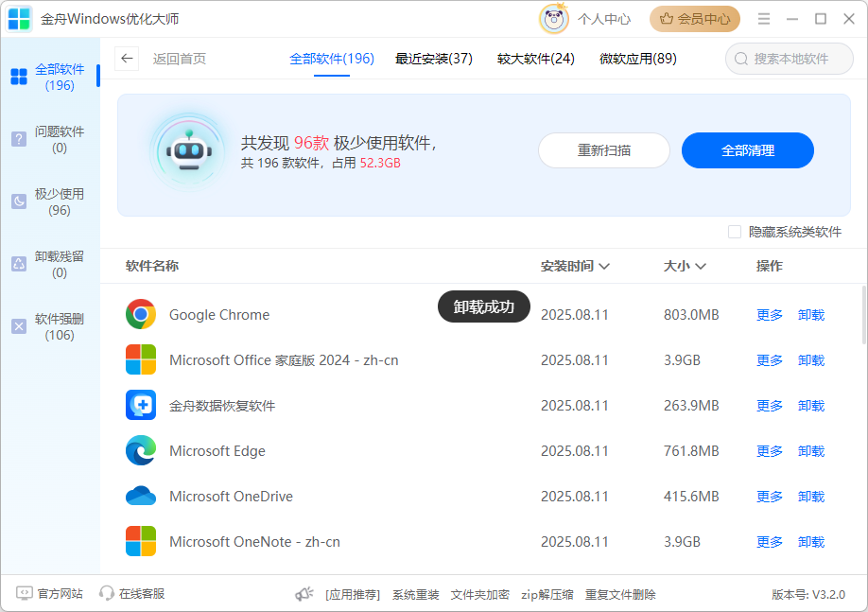Select 软件强删 (106) in sidebar

click(x=50, y=326)
